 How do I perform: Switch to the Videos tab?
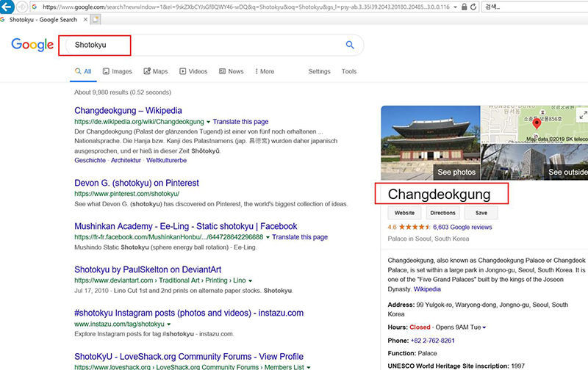click(193, 71)
